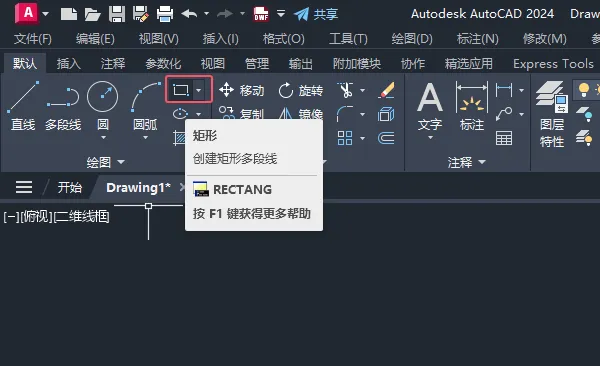Screen dimensions: 600x366
Task: Click the explode tool (box icon)
Action: 386,114
